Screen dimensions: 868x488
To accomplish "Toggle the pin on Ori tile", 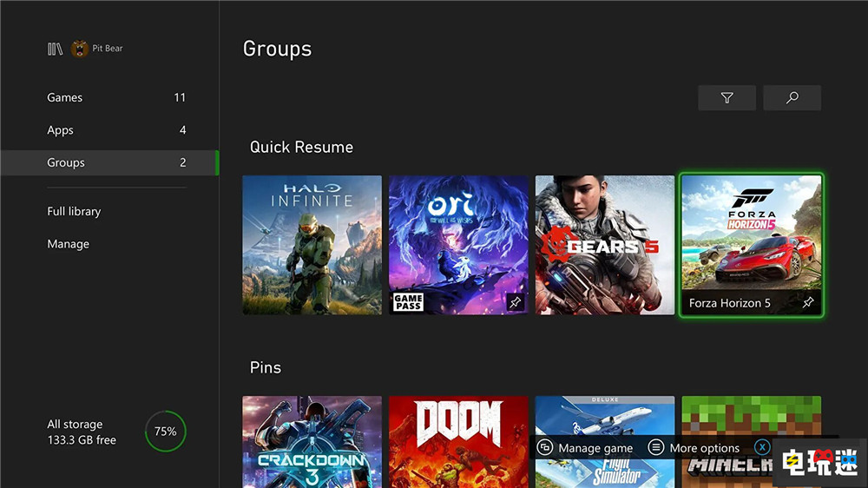I will tap(515, 302).
